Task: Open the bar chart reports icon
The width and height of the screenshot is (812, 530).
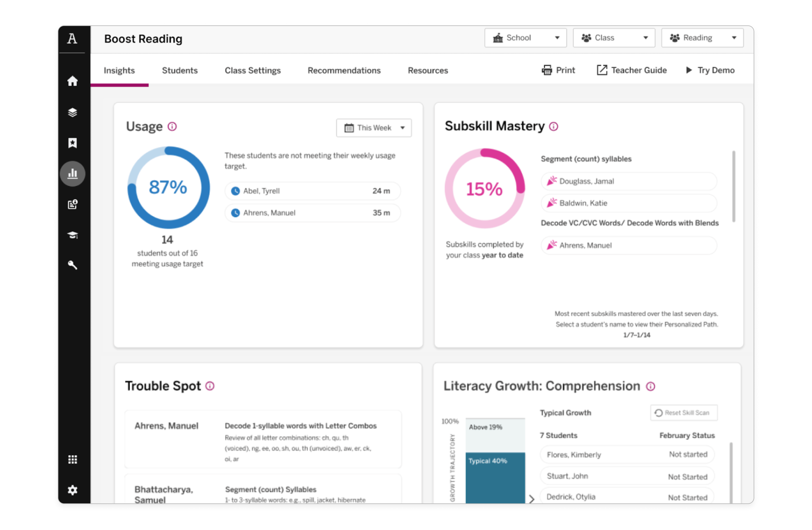Action: click(x=72, y=174)
